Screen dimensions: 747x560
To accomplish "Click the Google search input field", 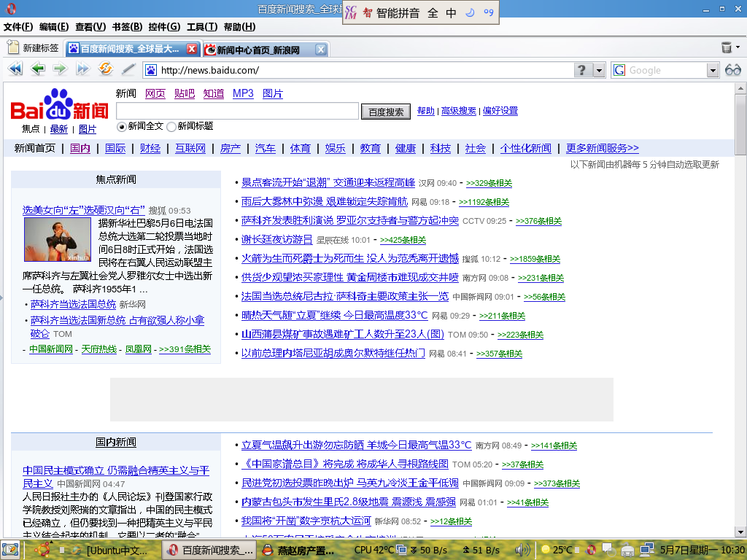I will [x=666, y=71].
